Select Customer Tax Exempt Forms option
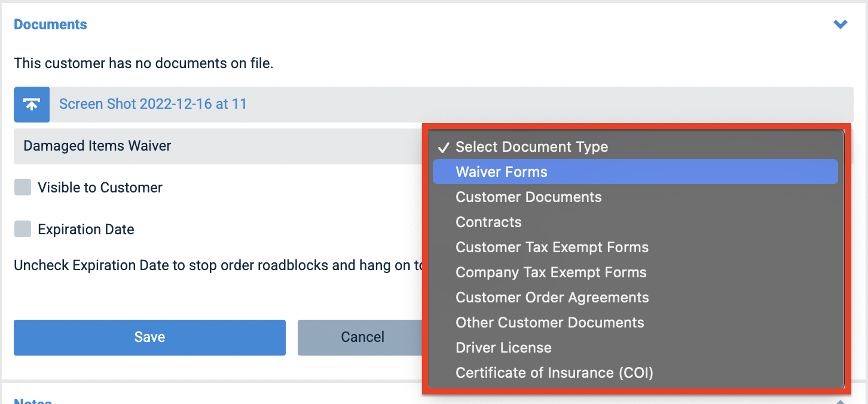This screenshot has height=404, width=868. (x=635, y=247)
